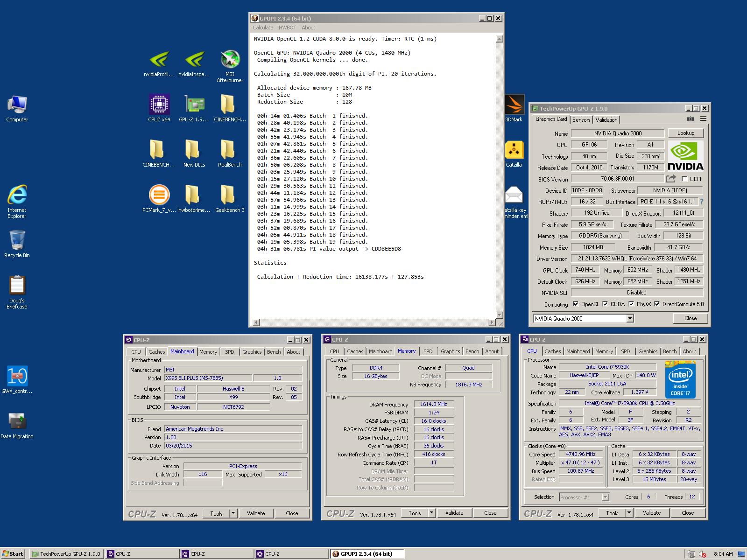Toggle the OpenCL checkbox in GPU-Z
Viewport: 747px width, 560px height.
575,304
